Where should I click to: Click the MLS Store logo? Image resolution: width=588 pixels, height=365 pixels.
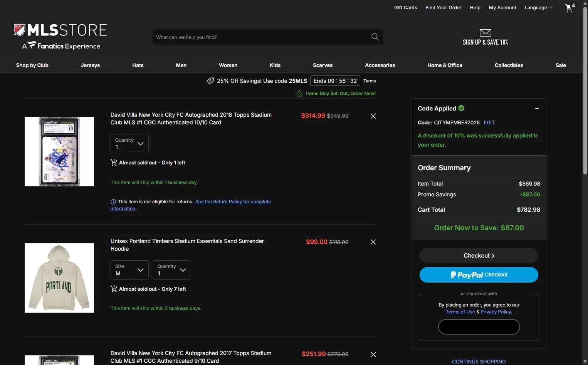click(x=60, y=36)
